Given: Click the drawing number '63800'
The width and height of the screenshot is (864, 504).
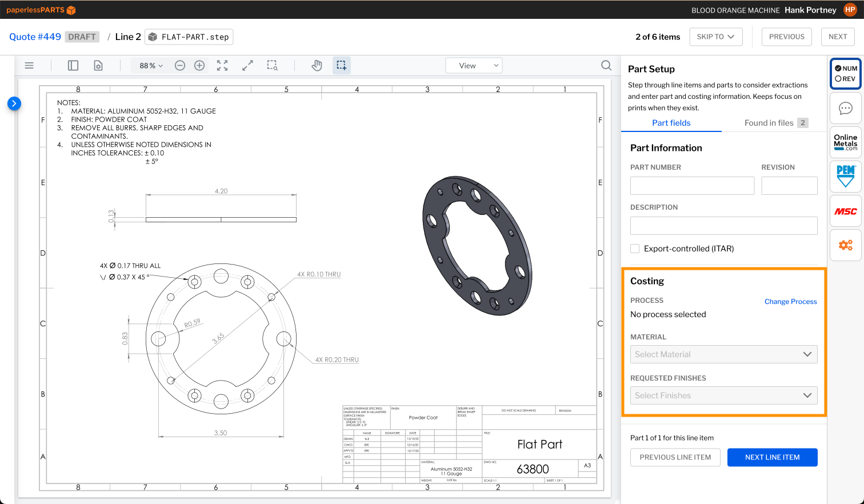Looking at the screenshot, I should [x=533, y=469].
